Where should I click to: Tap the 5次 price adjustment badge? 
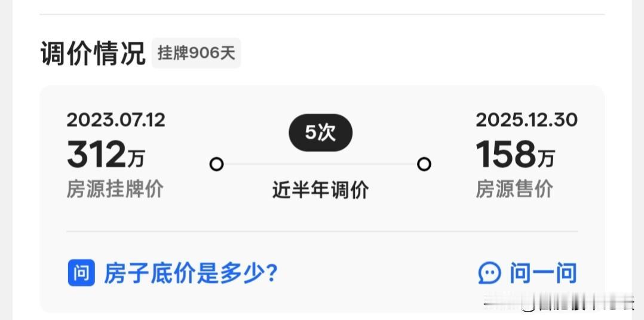pyautogui.click(x=320, y=133)
